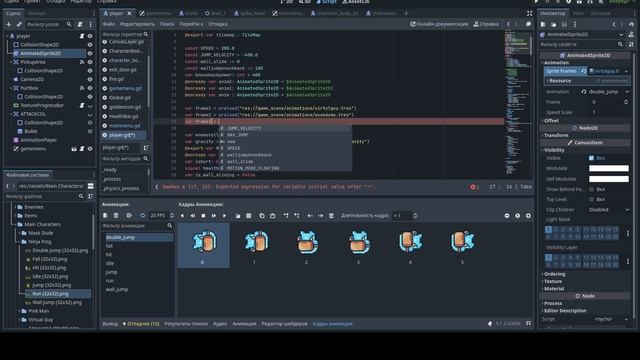
Task: Open the Clip Children Disabled dropdown
Action: coord(609,210)
